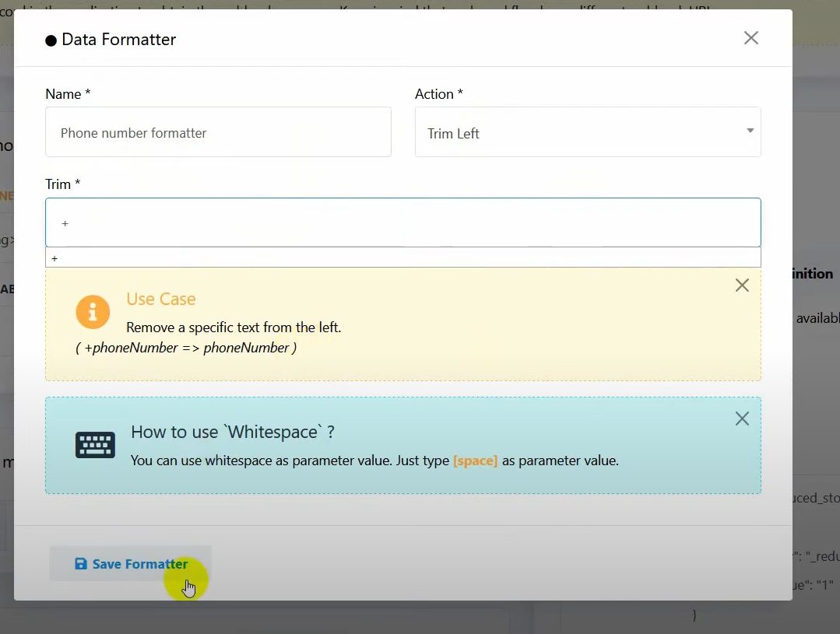The image size is (840, 634).
Task: Click the black dot beside Data Formatter title
Action: 51,40
